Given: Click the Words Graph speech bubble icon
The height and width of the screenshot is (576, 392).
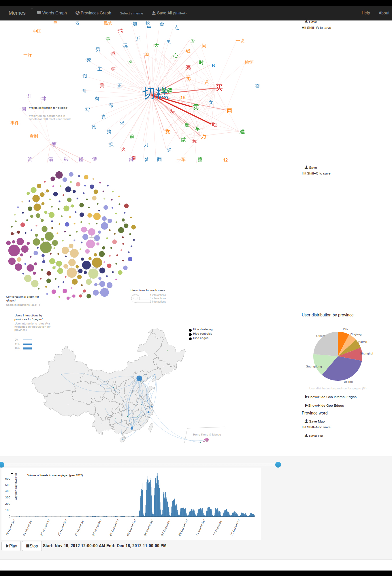Looking at the screenshot, I should (x=39, y=13).
